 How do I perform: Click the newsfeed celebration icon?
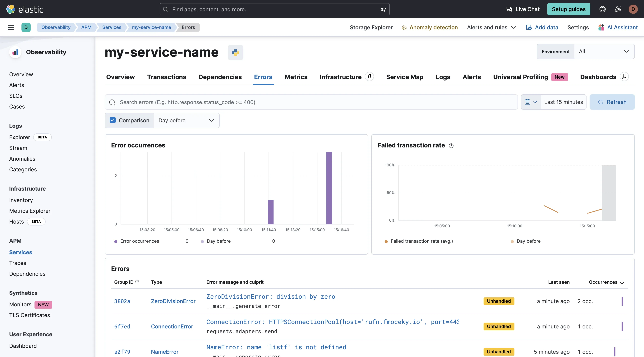tap(618, 9)
